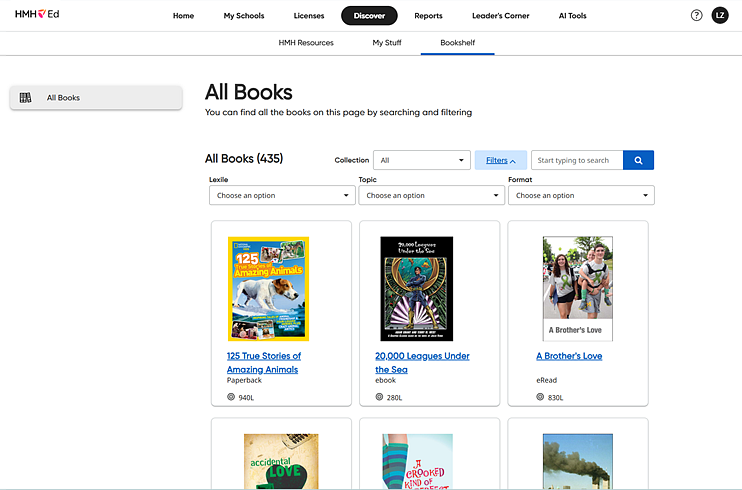Open the AI Tools navigation item

pos(572,16)
